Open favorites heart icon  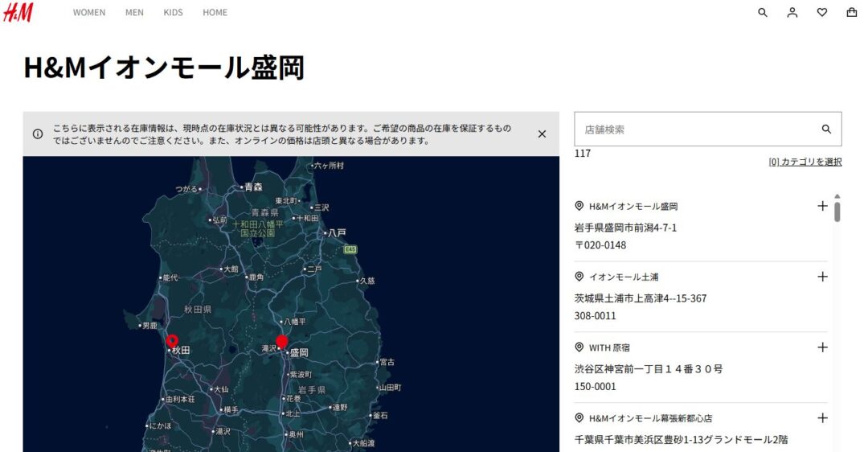(821, 13)
